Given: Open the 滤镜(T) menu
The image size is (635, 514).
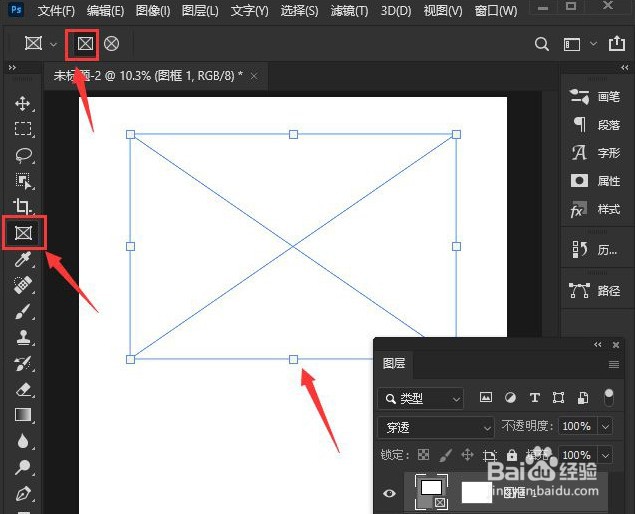Looking at the screenshot, I should coord(349,11).
